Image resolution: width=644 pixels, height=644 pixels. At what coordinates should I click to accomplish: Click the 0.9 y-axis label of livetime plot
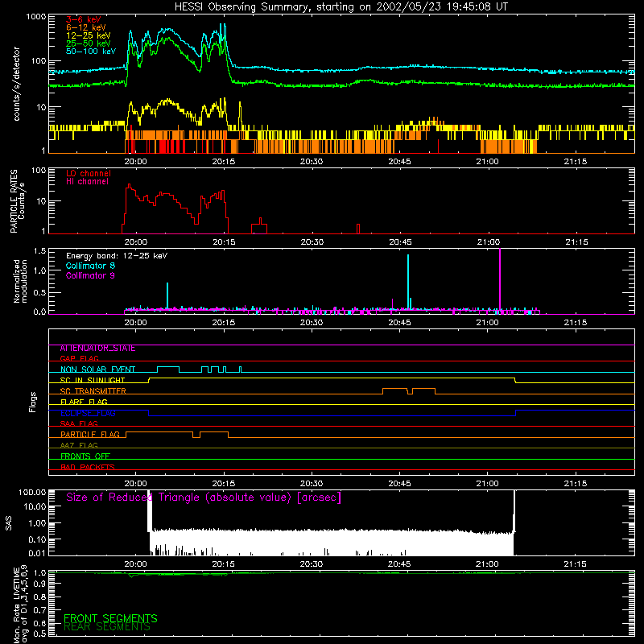coord(39,584)
